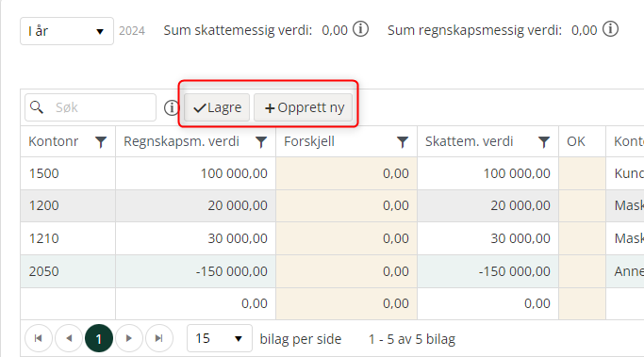Click info icon beside the search field
The image size is (644, 357).
click(x=172, y=108)
